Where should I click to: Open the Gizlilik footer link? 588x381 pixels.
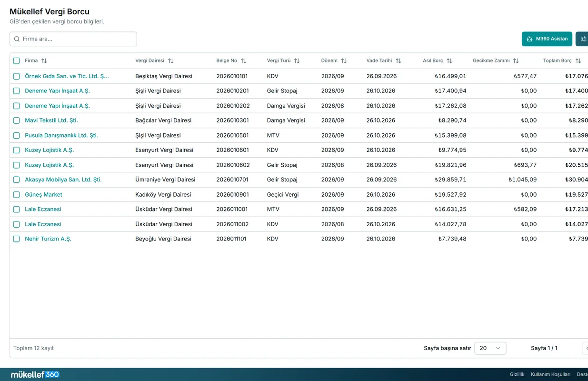click(x=517, y=374)
